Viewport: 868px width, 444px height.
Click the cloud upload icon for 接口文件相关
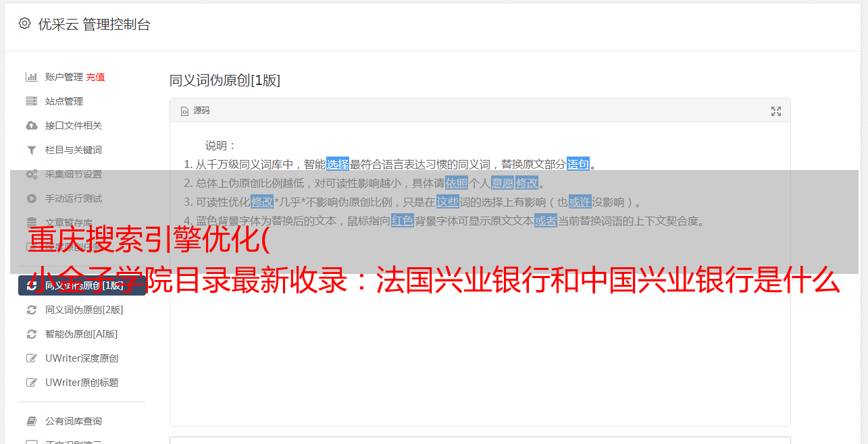31,126
